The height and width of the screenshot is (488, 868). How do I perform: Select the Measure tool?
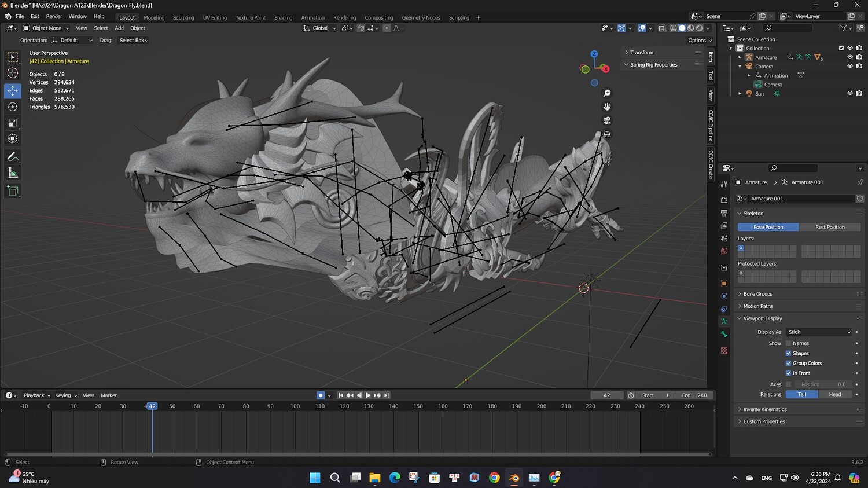click(x=12, y=173)
